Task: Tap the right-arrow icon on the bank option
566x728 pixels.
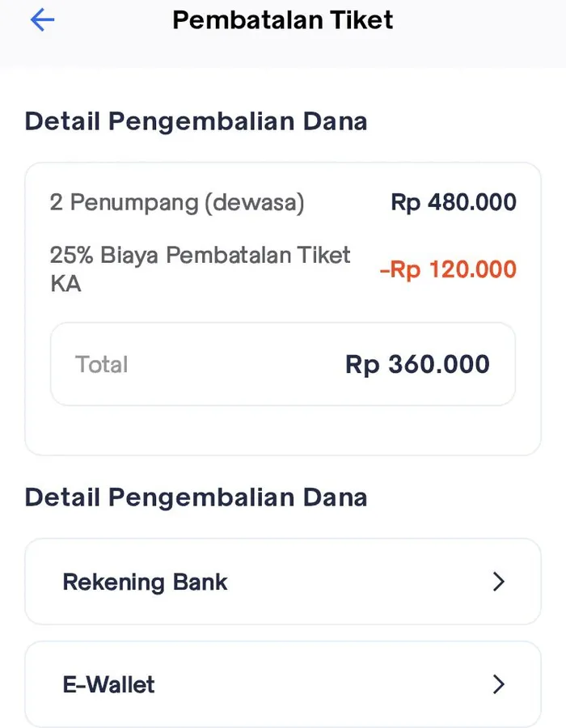Action: [x=500, y=582]
